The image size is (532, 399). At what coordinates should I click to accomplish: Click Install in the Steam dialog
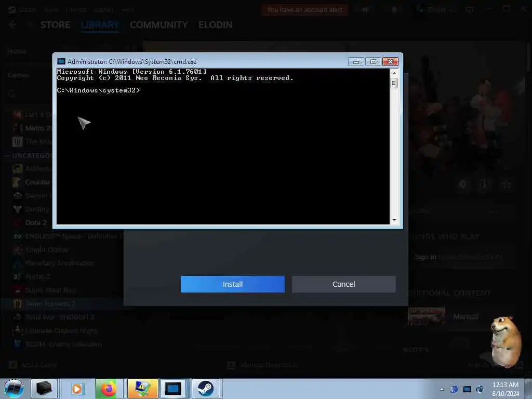pos(232,284)
